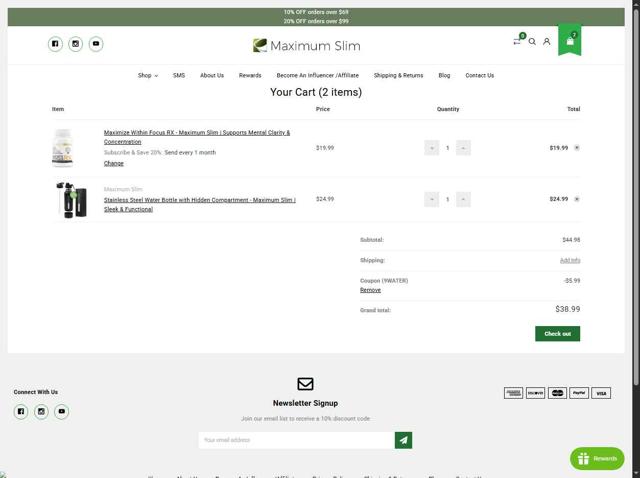Image resolution: width=640 pixels, height=478 pixels.
Task: Click the Discover payment icon
Action: [536, 393]
